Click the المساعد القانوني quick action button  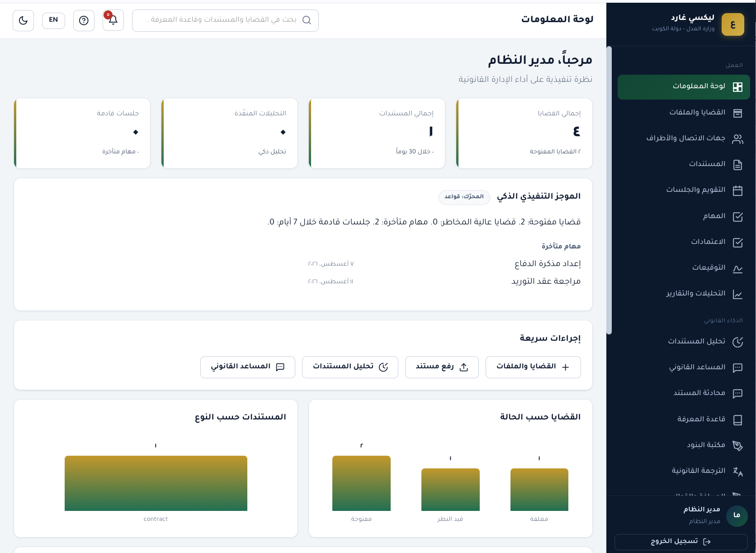(248, 367)
